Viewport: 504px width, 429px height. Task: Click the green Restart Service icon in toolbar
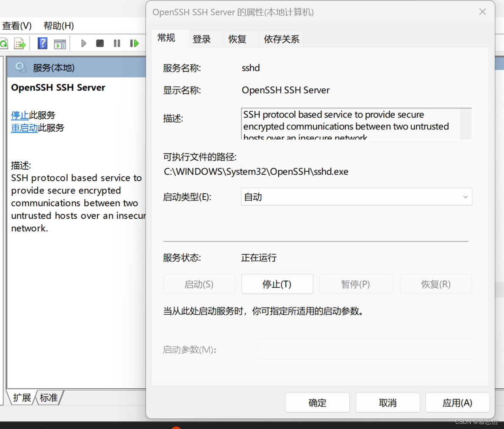pos(134,43)
